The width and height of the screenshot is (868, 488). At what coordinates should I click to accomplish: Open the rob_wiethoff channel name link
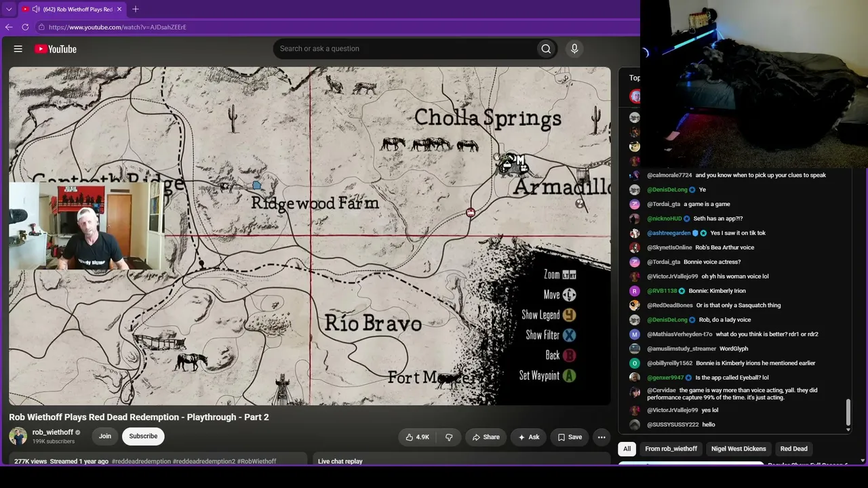pos(53,432)
